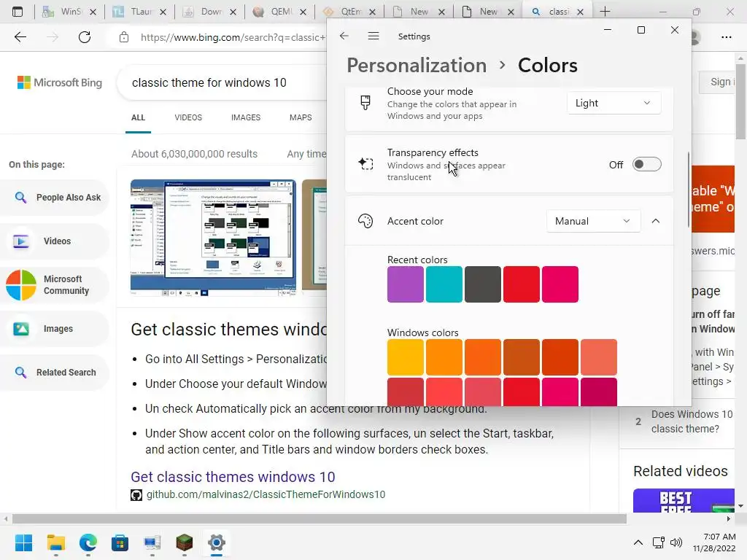Open Settings hamburger navigation menu
Viewport: 747px width, 560px height.
(373, 36)
